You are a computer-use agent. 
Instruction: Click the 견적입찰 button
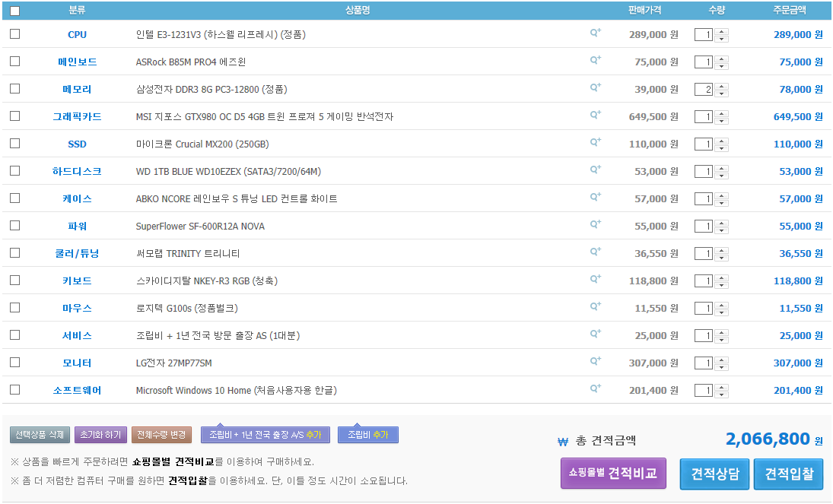click(x=789, y=474)
